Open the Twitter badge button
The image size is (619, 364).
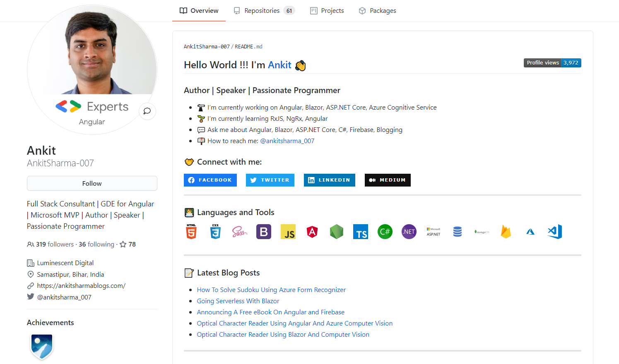click(270, 180)
